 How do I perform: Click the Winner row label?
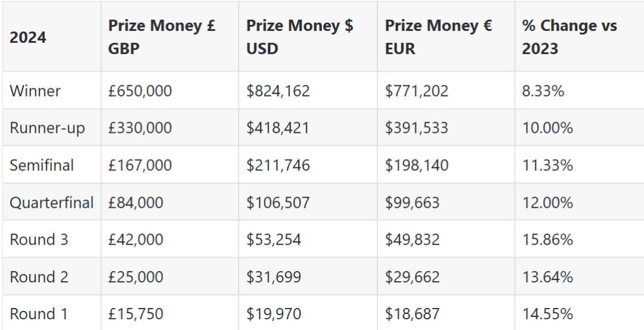pos(35,91)
